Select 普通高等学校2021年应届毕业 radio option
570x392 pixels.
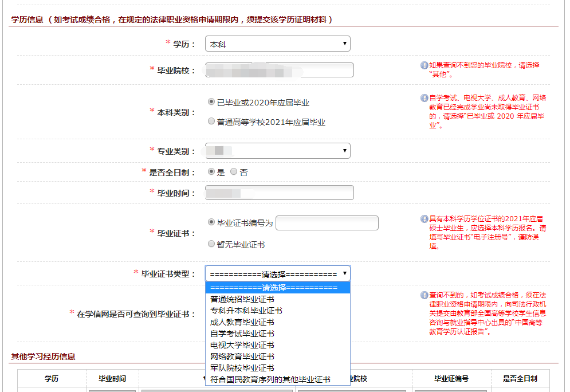tap(211, 121)
